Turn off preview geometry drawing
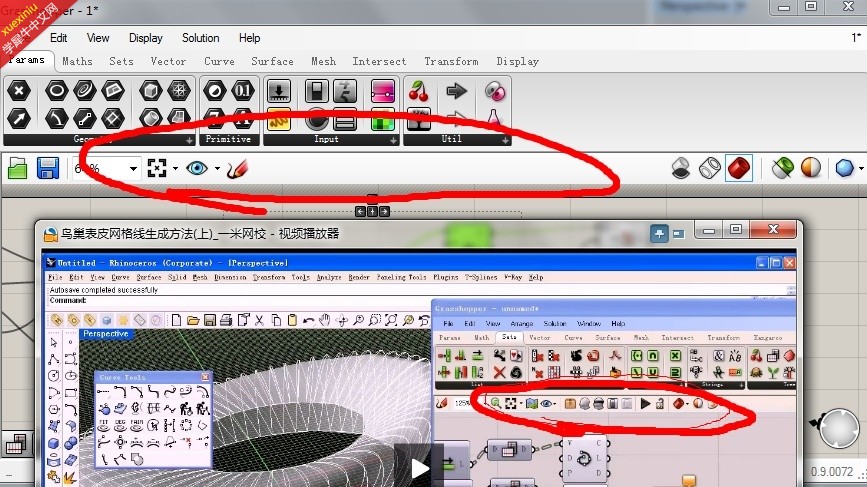Viewport: 867px width, 487px height. (x=681, y=168)
